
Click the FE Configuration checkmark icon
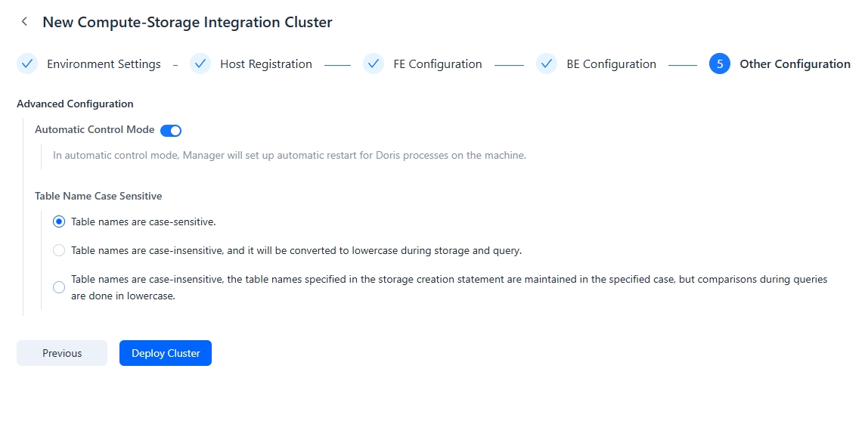click(x=374, y=63)
